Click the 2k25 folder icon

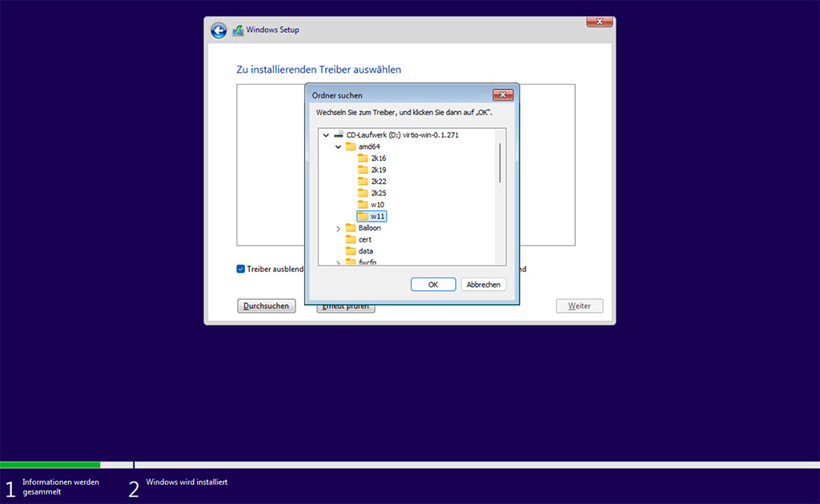coord(363,193)
